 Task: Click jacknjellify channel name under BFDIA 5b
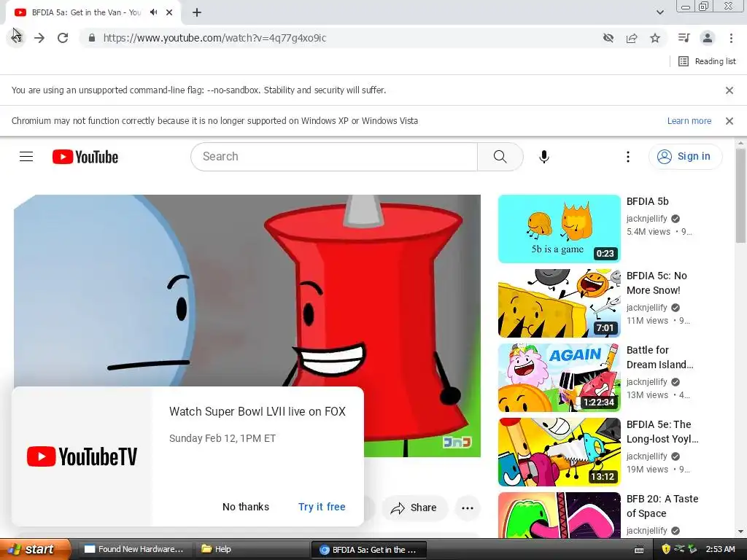point(646,219)
